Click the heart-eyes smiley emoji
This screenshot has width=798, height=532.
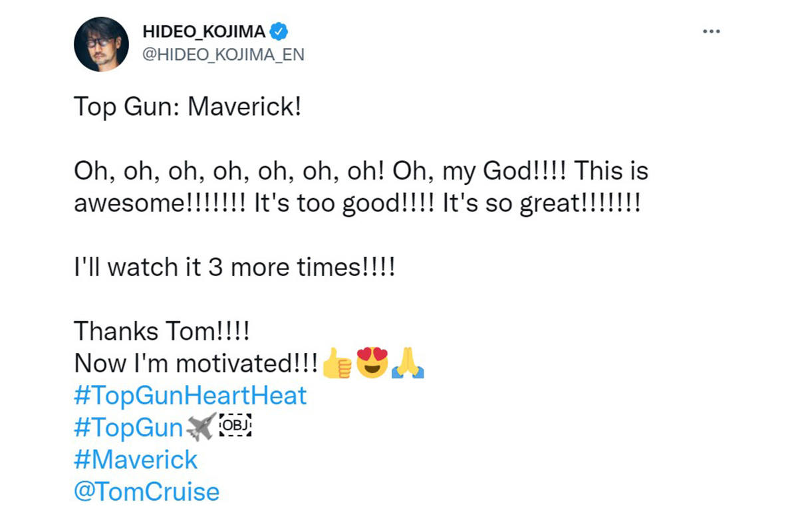[372, 363]
